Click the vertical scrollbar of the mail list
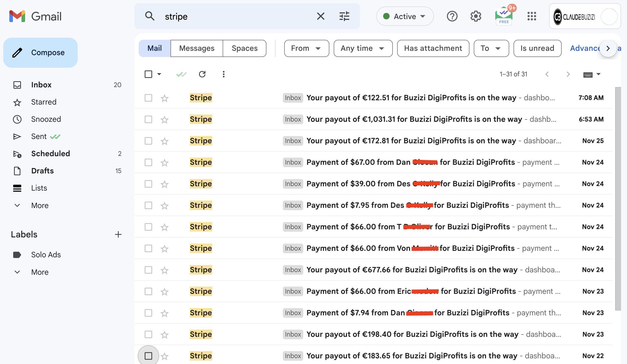The height and width of the screenshot is (364, 627). [618, 198]
